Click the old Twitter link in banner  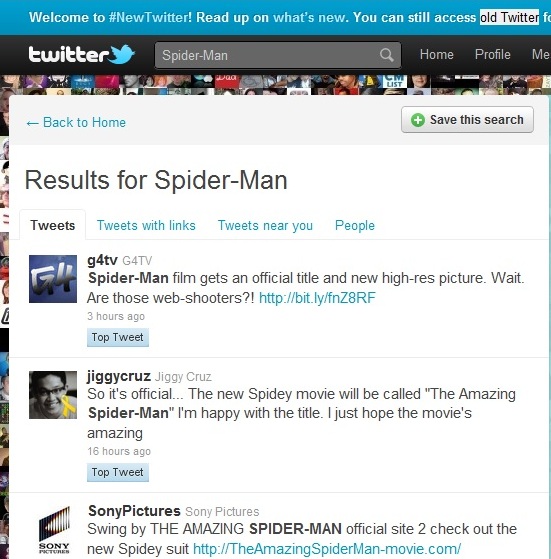(x=509, y=17)
